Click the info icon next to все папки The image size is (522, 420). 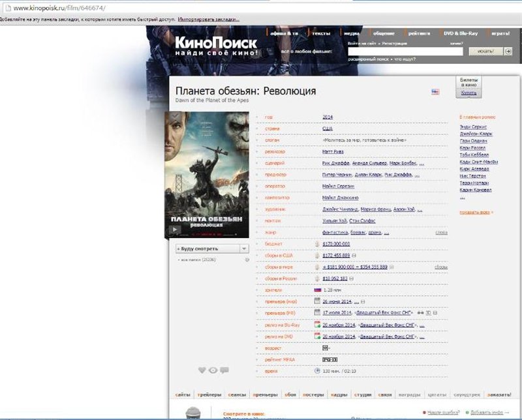(x=247, y=260)
